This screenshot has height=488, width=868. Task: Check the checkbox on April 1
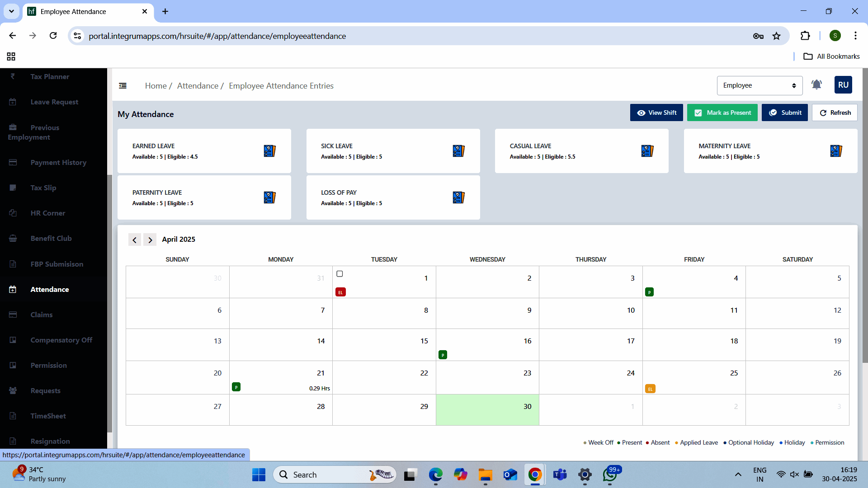click(340, 274)
